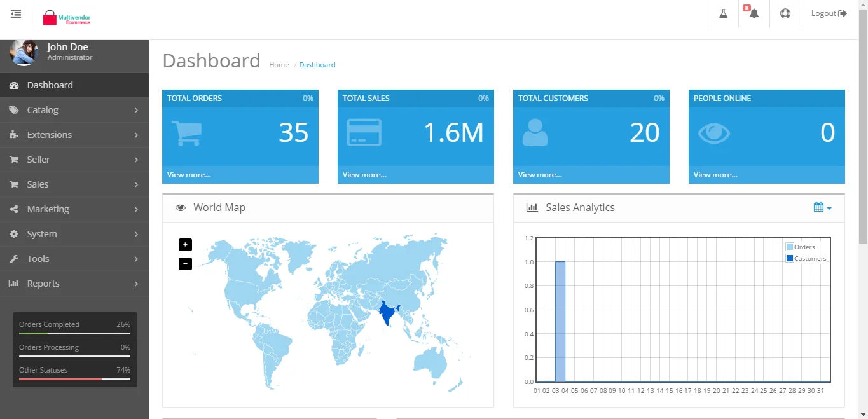This screenshot has width=868, height=419.
Task: Click the Dashboard gauge icon in sidebar
Action: pos(14,85)
